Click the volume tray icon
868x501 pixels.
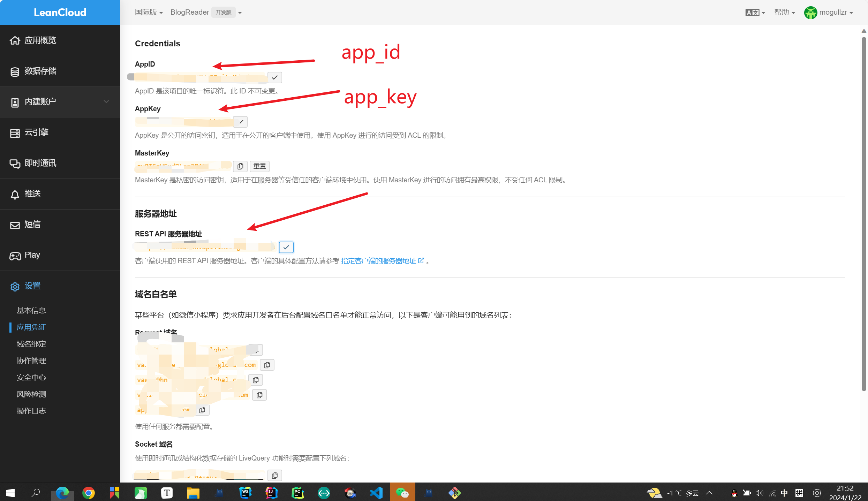[x=759, y=493]
